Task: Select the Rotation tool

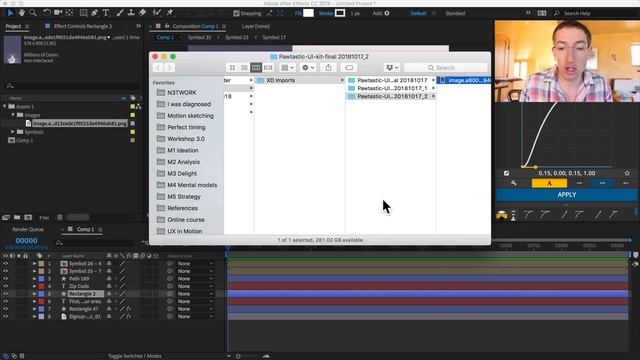Action: 47,13
